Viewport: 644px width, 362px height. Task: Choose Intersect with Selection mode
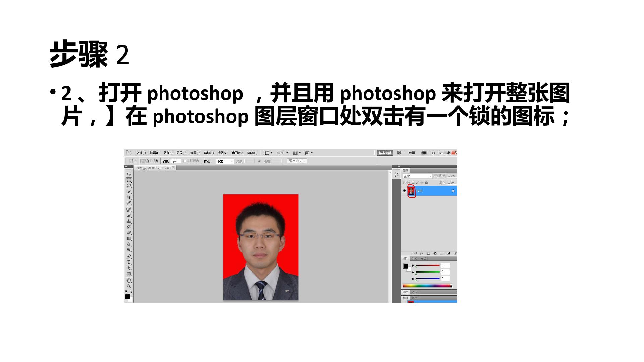(156, 161)
